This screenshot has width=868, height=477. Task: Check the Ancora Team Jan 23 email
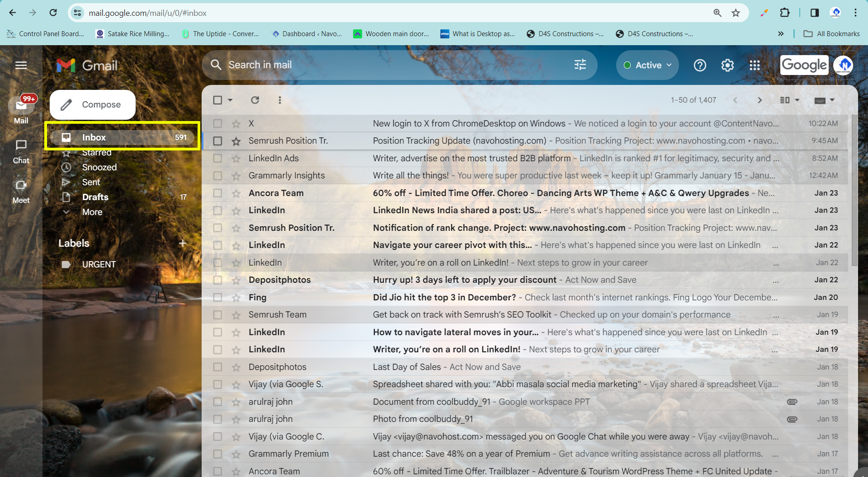217,193
